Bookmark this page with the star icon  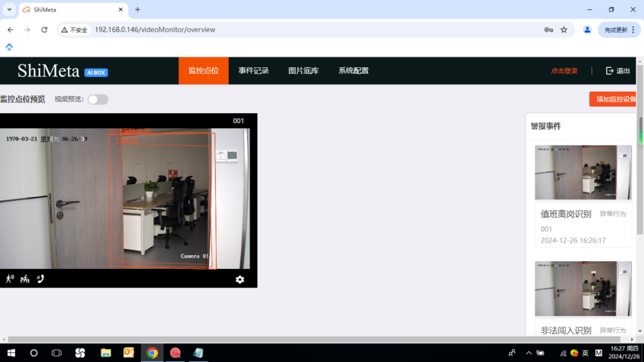tap(564, 30)
